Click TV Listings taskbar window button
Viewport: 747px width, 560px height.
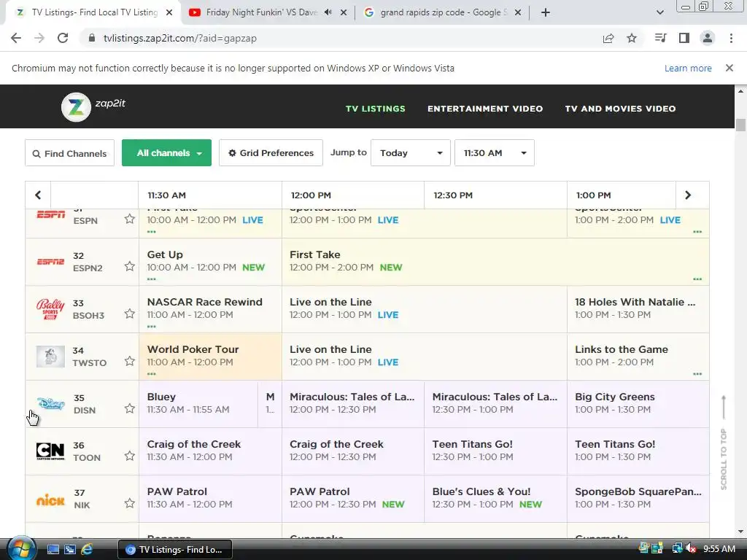click(x=175, y=549)
